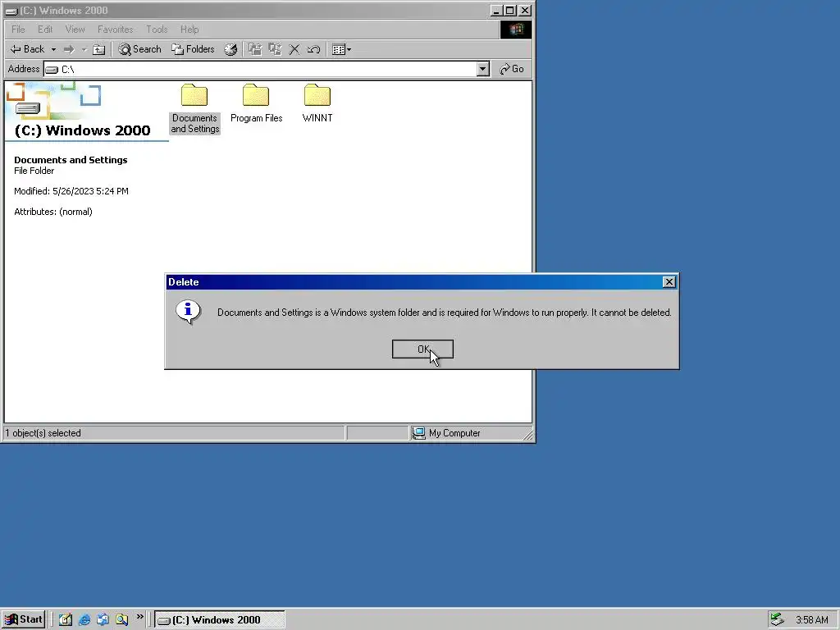Open the Views dropdown button
The height and width of the screenshot is (630, 840).
[x=341, y=49]
